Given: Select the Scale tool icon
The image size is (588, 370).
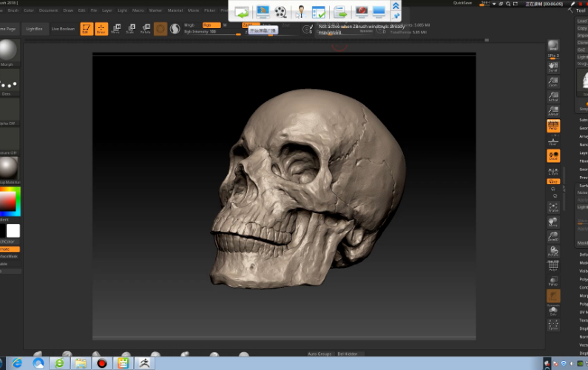Looking at the screenshot, I should point(130,29).
